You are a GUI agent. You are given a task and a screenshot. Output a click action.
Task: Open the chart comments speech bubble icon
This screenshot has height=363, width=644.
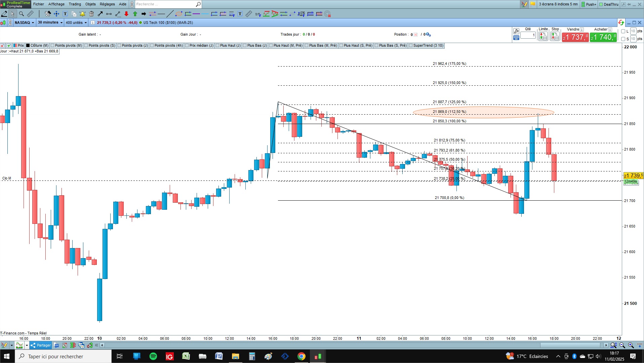[x=56, y=345]
